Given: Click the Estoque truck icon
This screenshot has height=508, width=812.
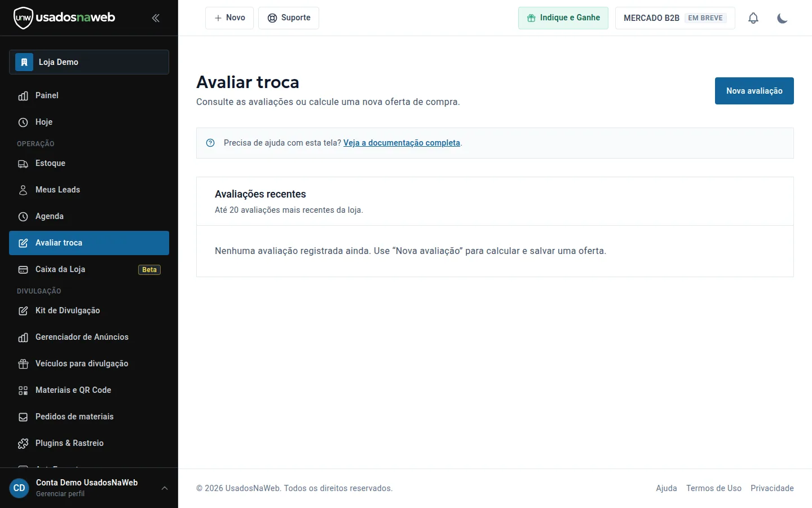Looking at the screenshot, I should pos(23,164).
